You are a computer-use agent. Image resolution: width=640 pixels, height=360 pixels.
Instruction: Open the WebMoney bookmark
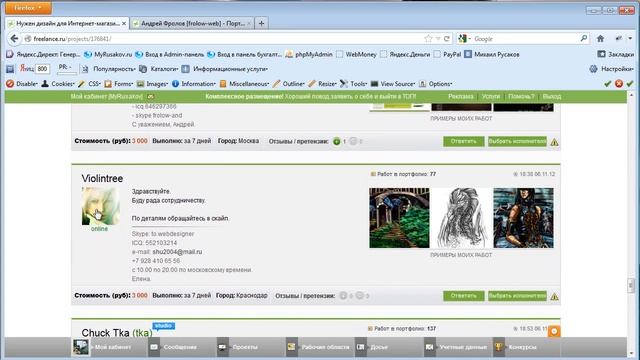click(x=356, y=54)
